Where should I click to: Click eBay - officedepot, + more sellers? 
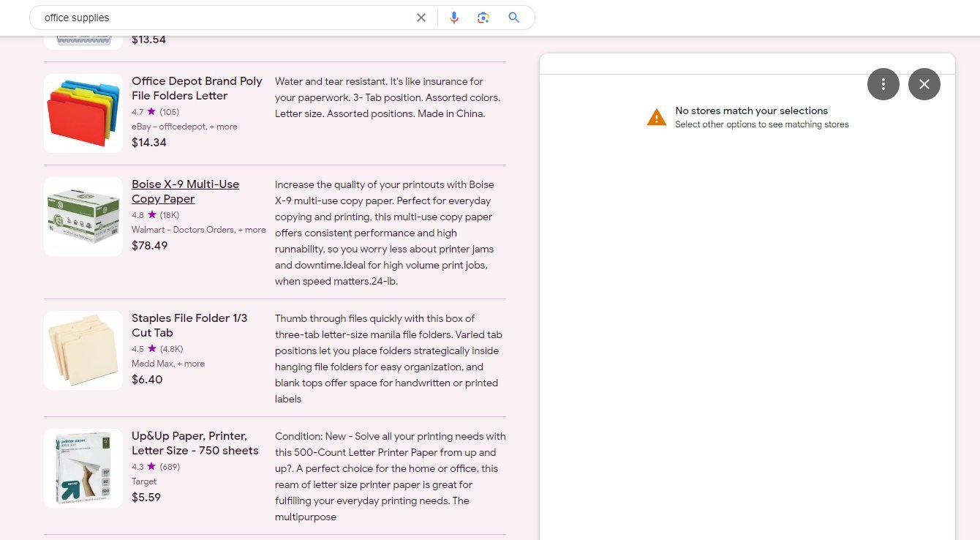pyautogui.click(x=184, y=127)
